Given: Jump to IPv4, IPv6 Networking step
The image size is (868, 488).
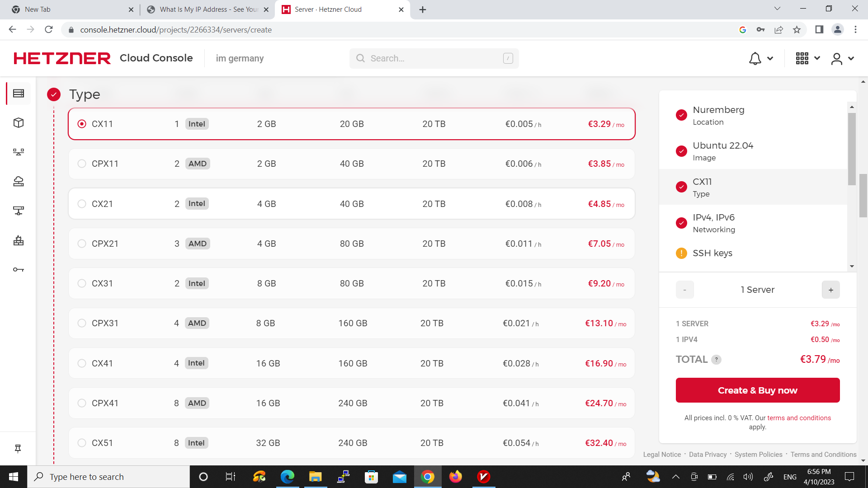Looking at the screenshot, I should coord(753,223).
